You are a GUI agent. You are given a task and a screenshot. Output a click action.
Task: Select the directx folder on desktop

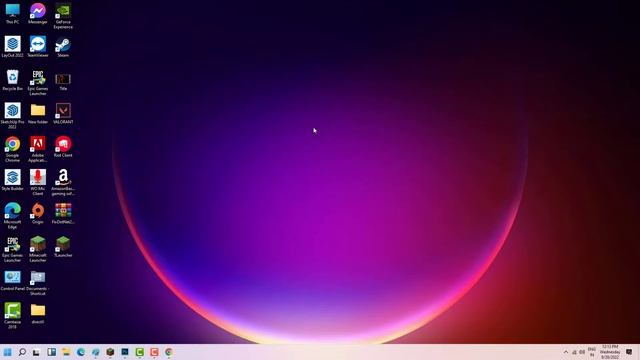click(x=38, y=313)
